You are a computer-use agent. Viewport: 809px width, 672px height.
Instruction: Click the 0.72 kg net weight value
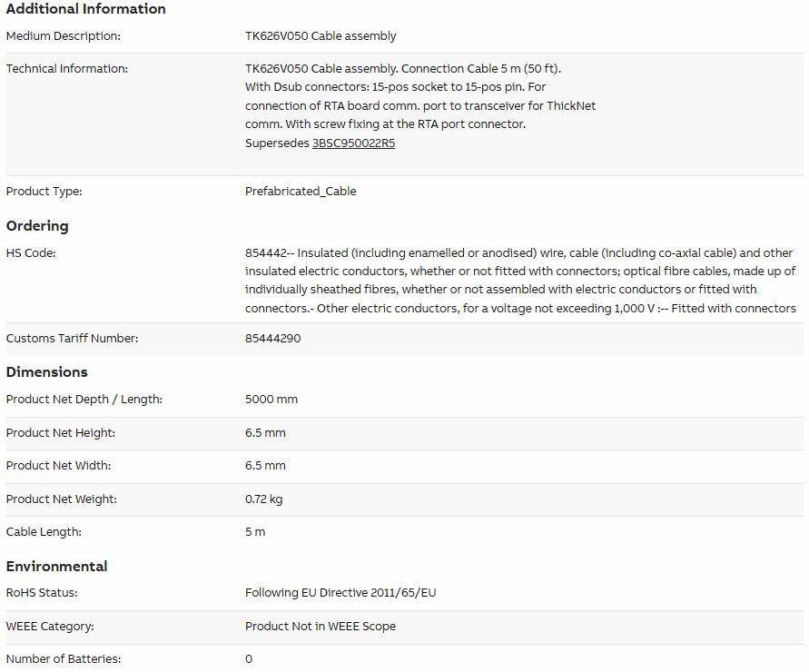(x=263, y=499)
